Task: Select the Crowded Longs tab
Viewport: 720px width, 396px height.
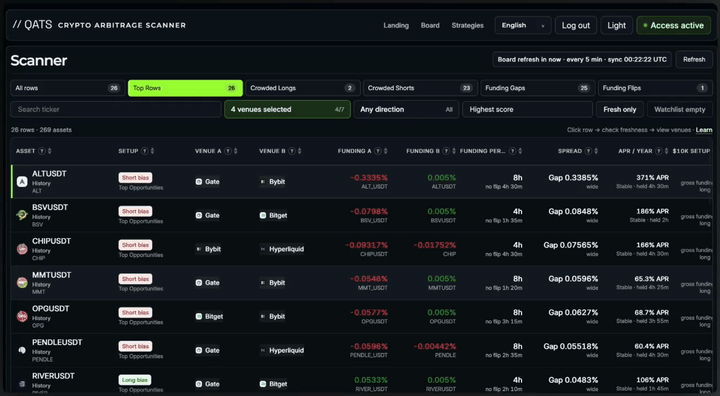Action: [303, 88]
